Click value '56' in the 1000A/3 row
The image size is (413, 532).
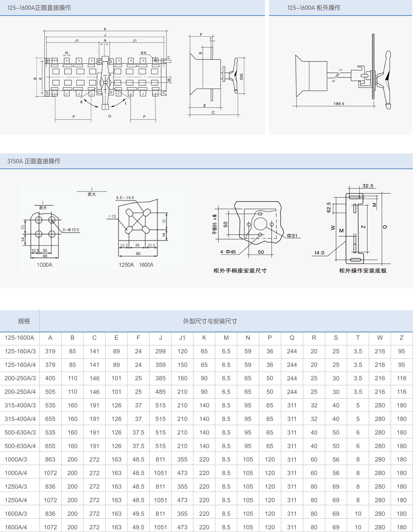coord(336,459)
